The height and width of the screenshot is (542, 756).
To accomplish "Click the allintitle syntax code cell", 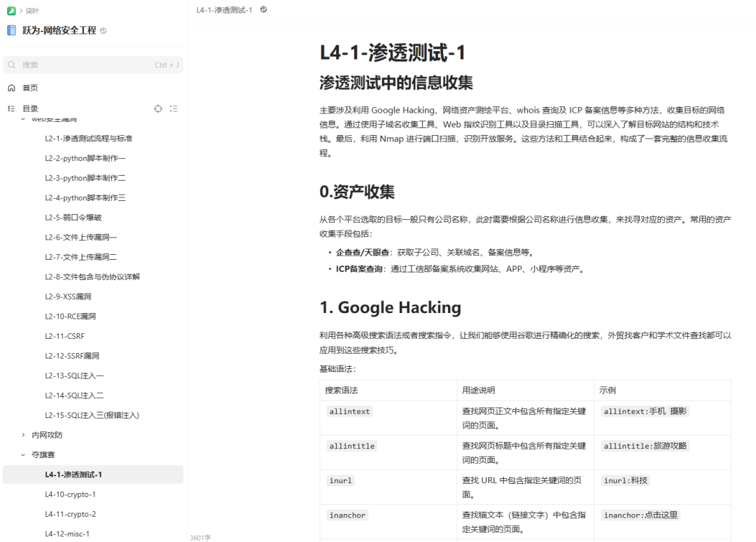I will [352, 446].
